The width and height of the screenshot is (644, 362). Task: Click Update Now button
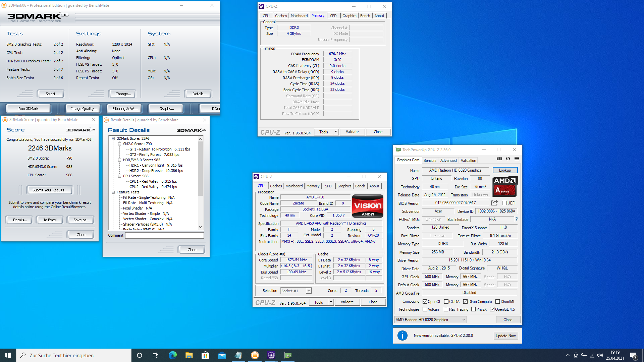coord(505,336)
